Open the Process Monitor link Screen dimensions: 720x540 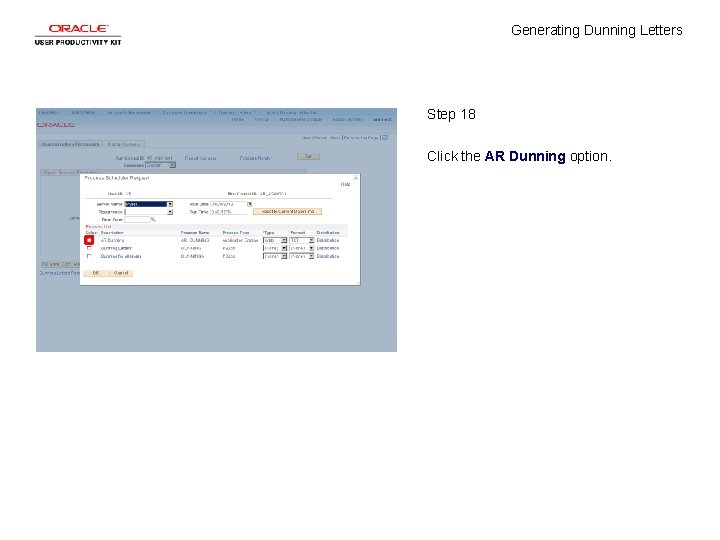(x=255, y=158)
